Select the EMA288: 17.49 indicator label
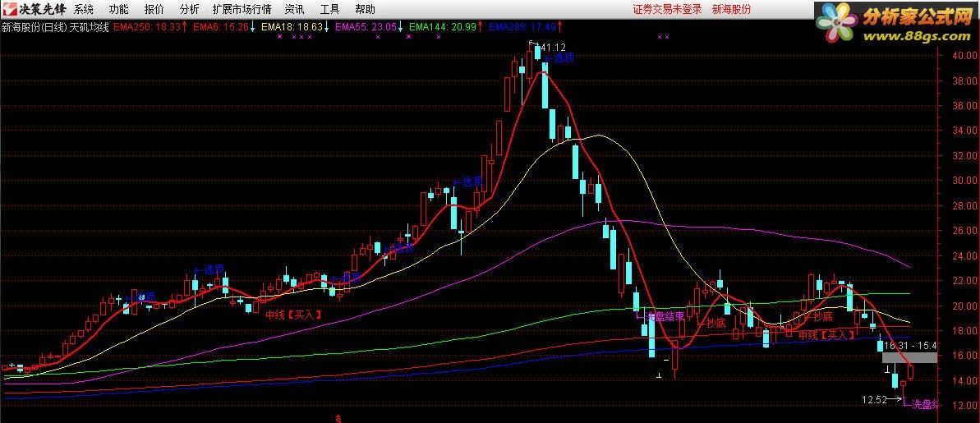This screenshot has width=980, height=423. tap(525, 27)
